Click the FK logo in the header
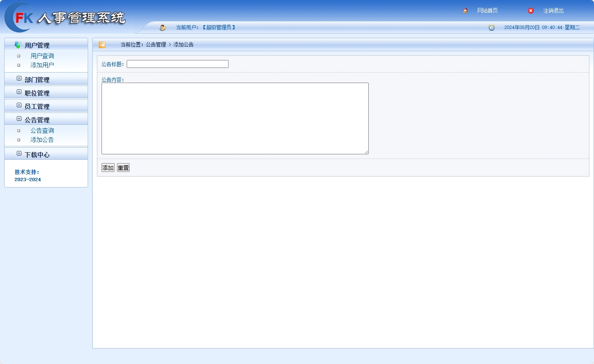The image size is (594, 364). point(19,17)
